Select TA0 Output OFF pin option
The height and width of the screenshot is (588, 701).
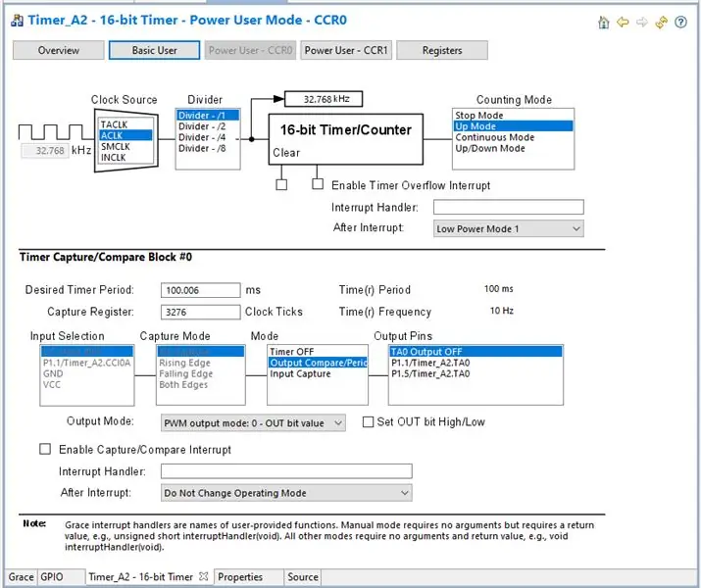tap(476, 352)
